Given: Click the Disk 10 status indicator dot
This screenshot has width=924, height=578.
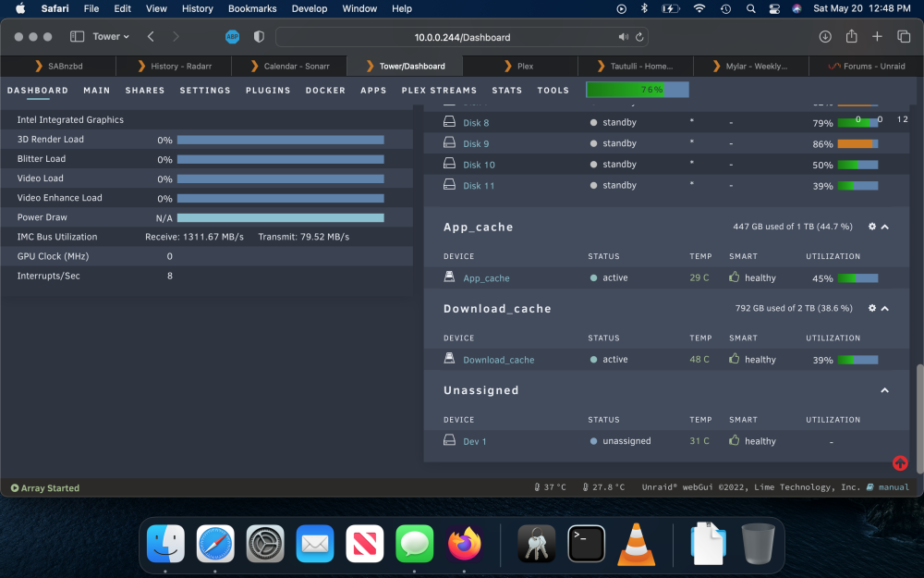Looking at the screenshot, I should point(593,165).
